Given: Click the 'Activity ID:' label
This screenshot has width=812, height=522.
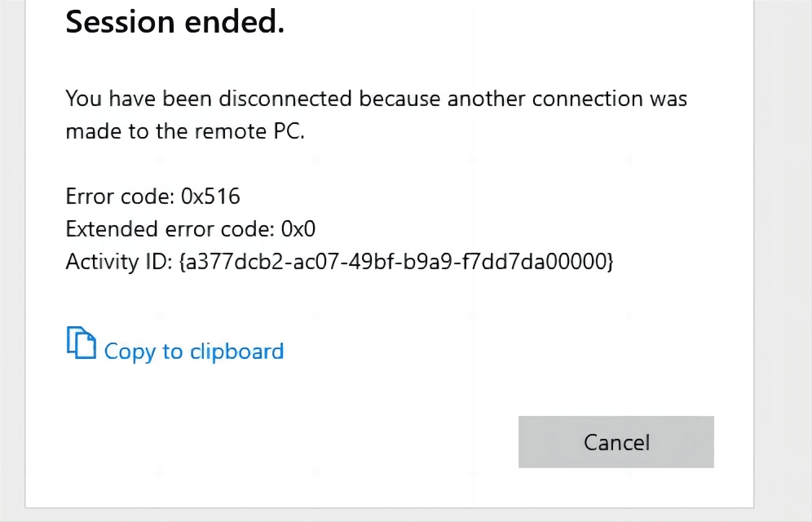Looking at the screenshot, I should (x=117, y=262).
